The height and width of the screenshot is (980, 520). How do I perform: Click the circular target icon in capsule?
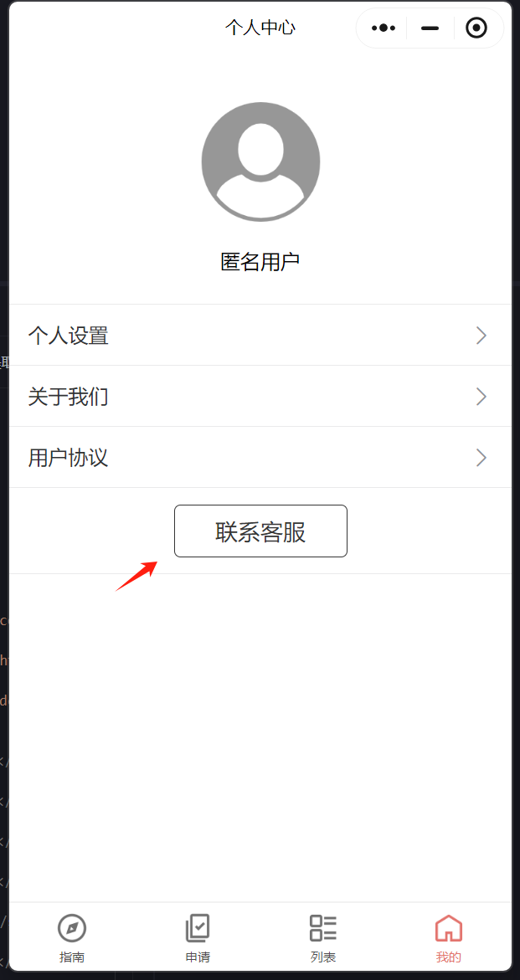[x=476, y=28]
